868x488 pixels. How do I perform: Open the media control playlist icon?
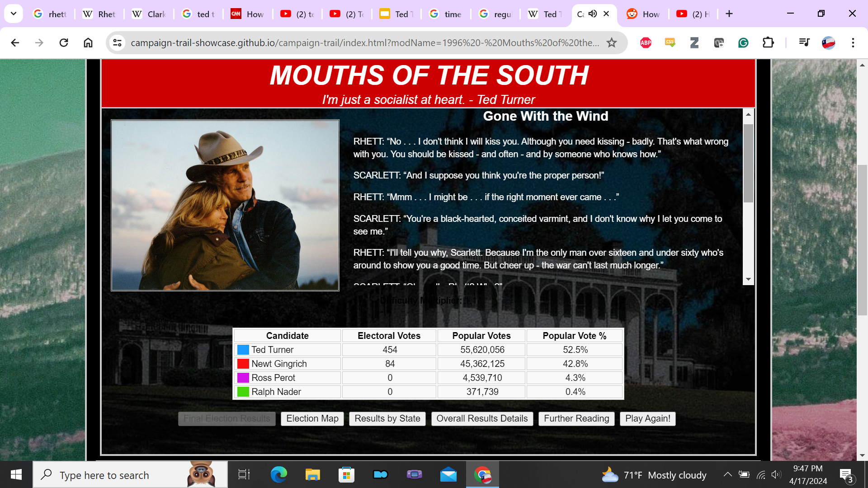coord(804,43)
